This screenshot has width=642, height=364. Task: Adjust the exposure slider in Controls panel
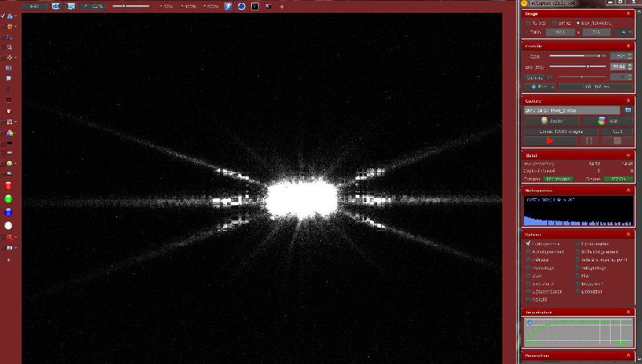click(x=578, y=67)
